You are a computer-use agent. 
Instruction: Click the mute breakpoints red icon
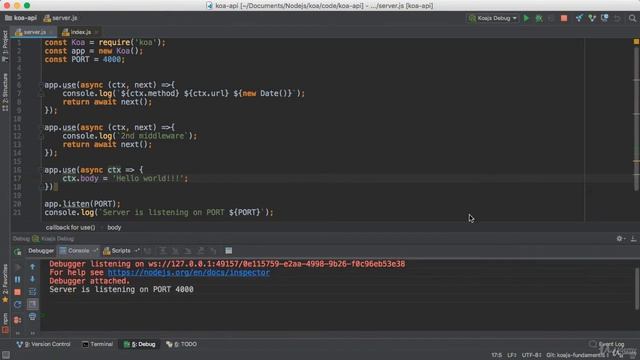click(x=18, y=320)
